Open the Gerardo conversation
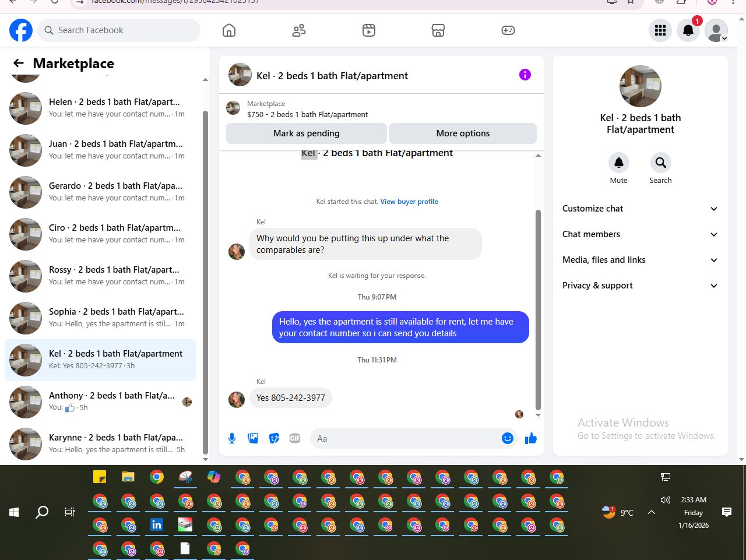Viewport: 746px width, 560px height. pos(100,192)
